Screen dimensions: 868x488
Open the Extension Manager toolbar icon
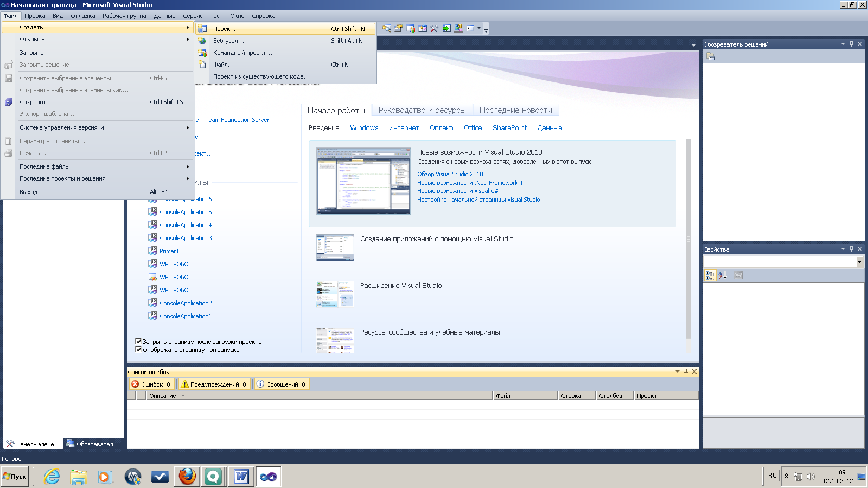click(x=458, y=28)
